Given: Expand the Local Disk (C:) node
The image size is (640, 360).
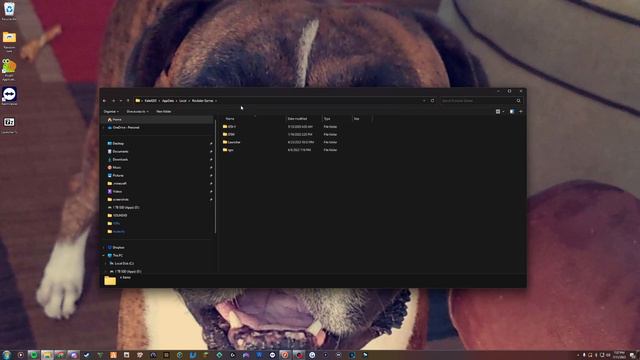Looking at the screenshot, I should click(x=106, y=264).
